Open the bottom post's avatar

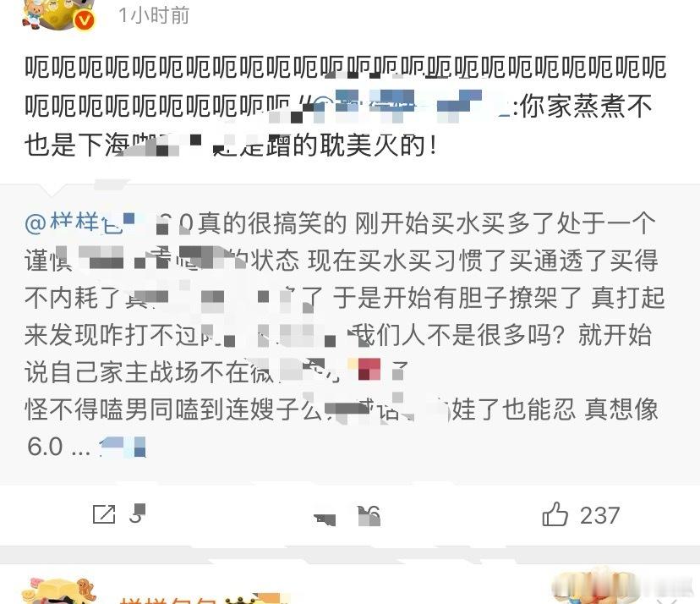pos(58,590)
